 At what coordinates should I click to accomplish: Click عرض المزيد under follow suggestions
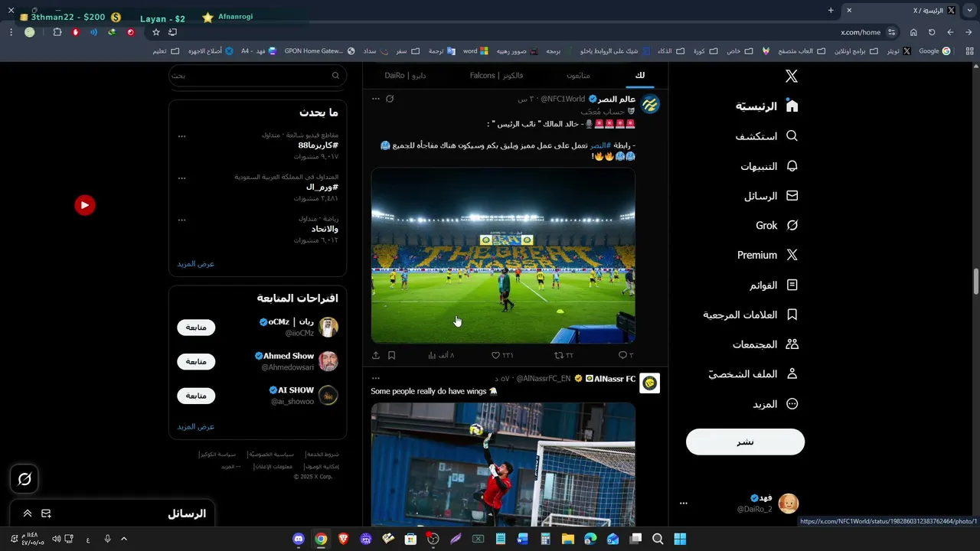tap(196, 426)
